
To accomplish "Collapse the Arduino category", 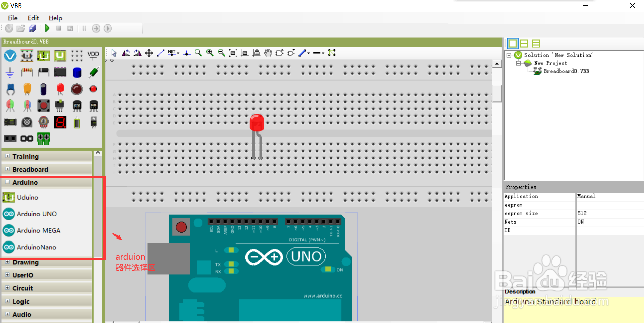I will click(7, 182).
